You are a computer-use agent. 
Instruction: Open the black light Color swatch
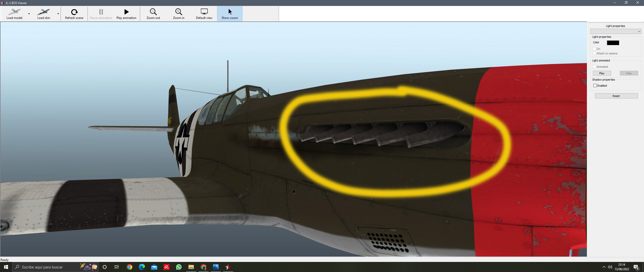(x=613, y=43)
